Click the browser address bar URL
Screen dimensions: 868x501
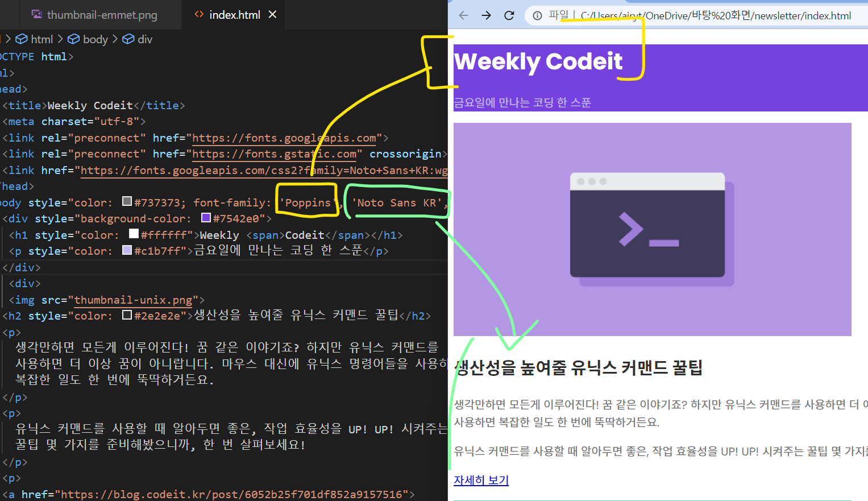716,16
